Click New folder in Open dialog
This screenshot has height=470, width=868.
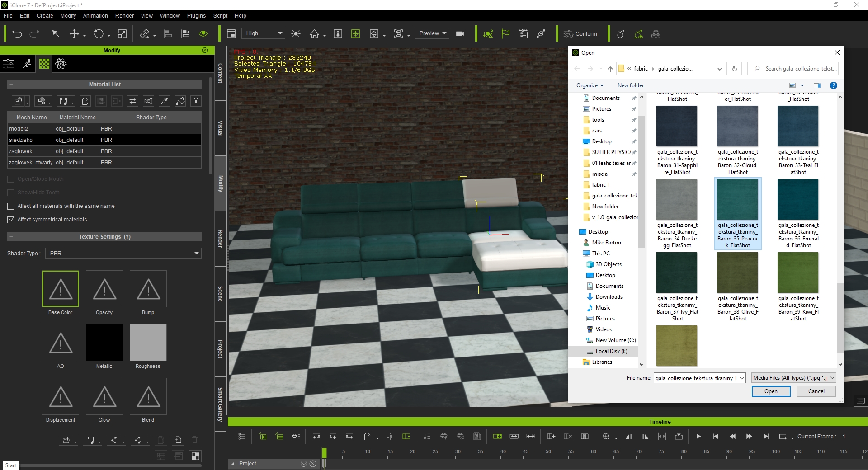pyautogui.click(x=630, y=85)
